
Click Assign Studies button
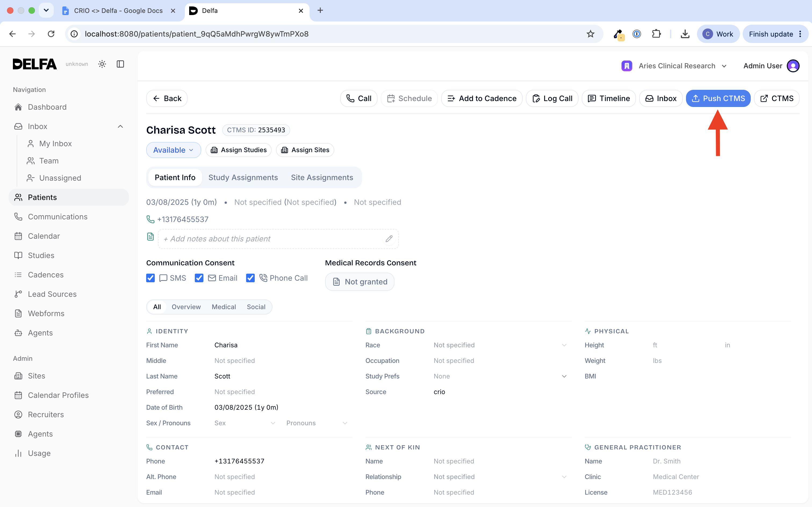pos(238,150)
